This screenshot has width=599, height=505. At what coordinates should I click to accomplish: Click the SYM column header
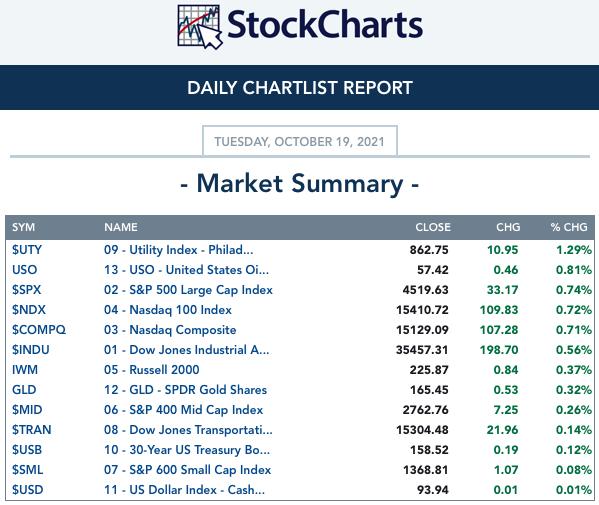tap(23, 227)
